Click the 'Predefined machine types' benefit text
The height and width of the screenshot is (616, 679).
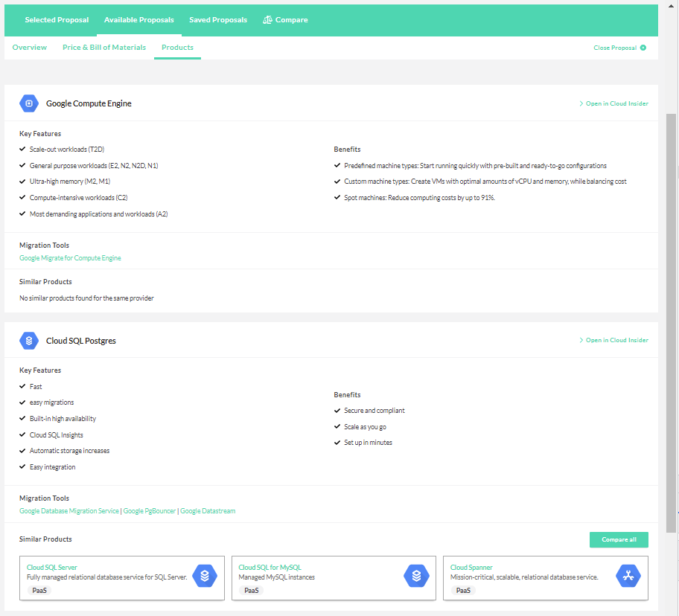[x=475, y=165]
